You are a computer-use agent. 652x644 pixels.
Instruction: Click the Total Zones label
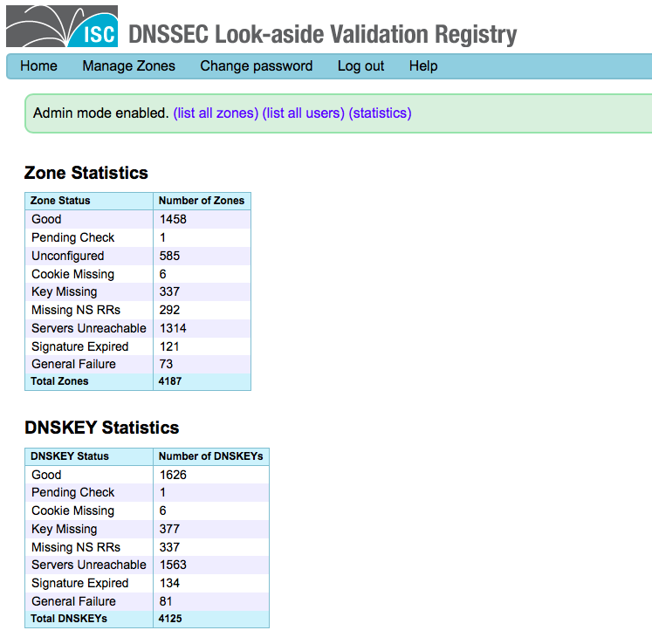pyautogui.click(x=59, y=381)
